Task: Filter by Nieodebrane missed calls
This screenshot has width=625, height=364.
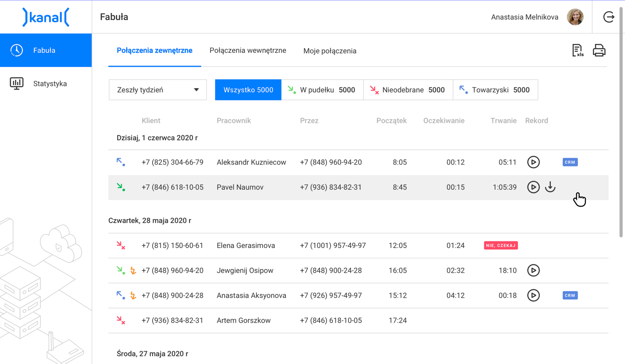Action: (408, 90)
